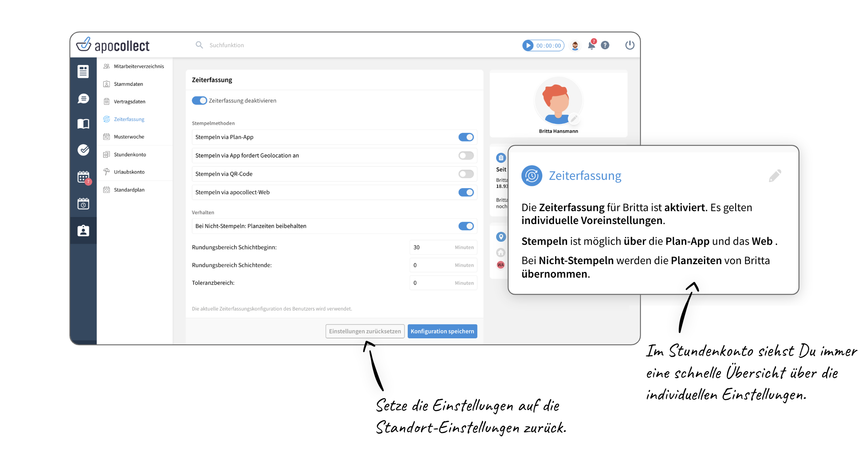Open the help question mark icon
Viewport: 868px width, 453px height.
tap(605, 45)
